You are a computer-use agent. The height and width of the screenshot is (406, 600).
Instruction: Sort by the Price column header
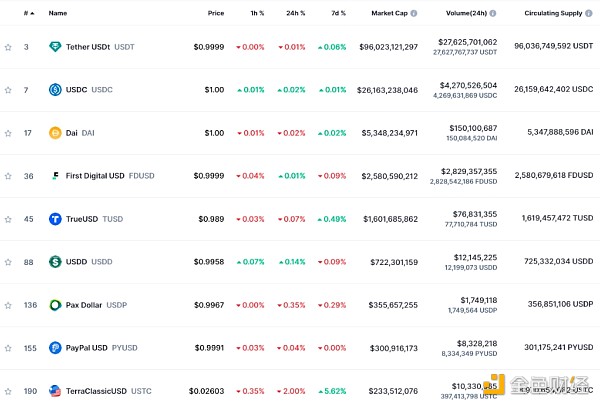(x=215, y=14)
